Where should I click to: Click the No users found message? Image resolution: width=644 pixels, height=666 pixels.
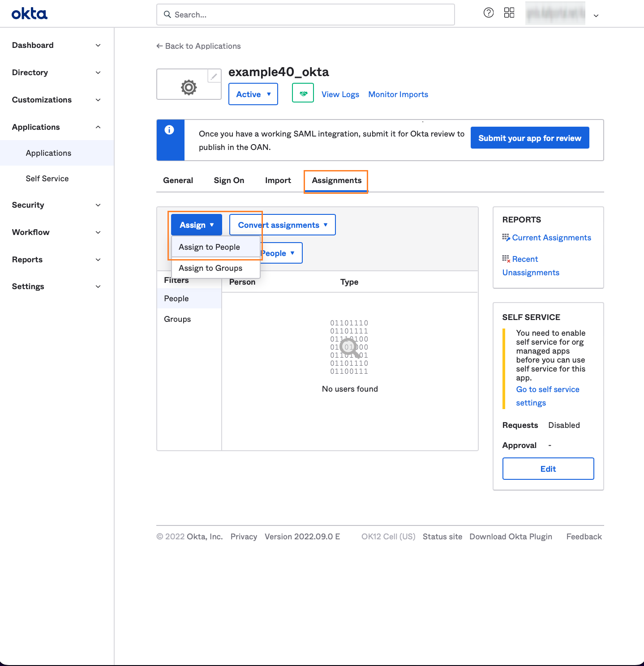coord(350,389)
